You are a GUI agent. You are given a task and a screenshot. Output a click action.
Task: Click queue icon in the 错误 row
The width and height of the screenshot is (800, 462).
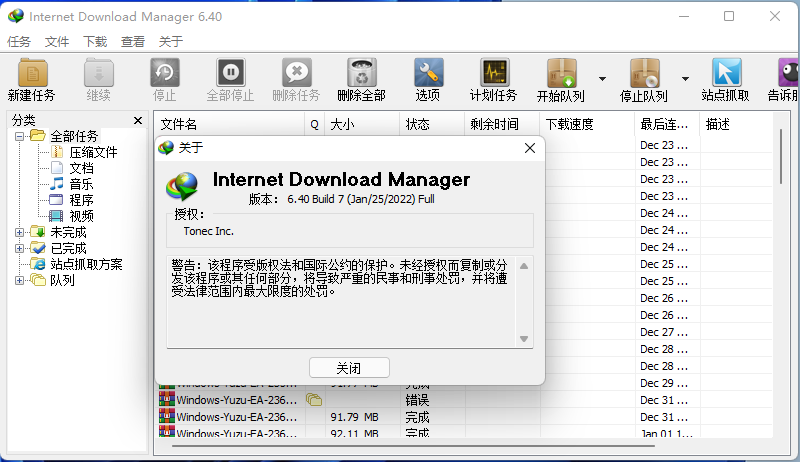click(314, 400)
